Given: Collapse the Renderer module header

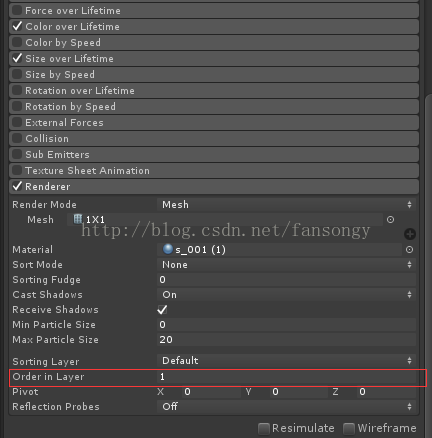Looking at the screenshot, I should coord(214,186).
